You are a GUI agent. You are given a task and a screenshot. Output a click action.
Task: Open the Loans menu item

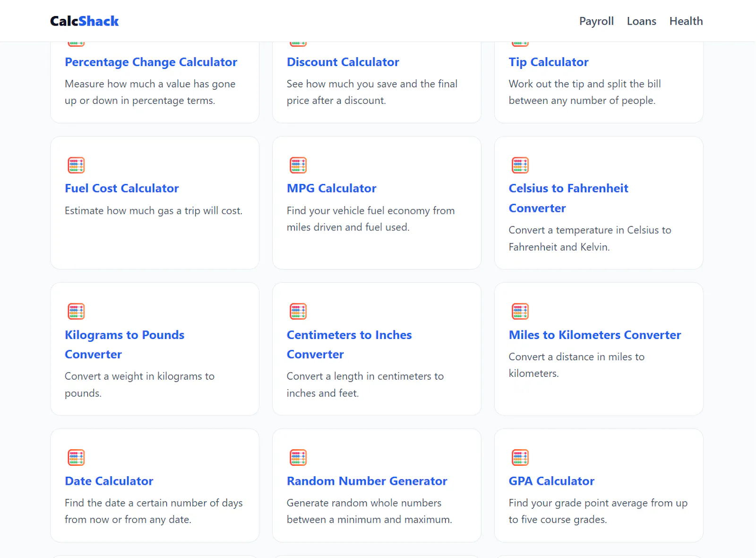coord(641,21)
